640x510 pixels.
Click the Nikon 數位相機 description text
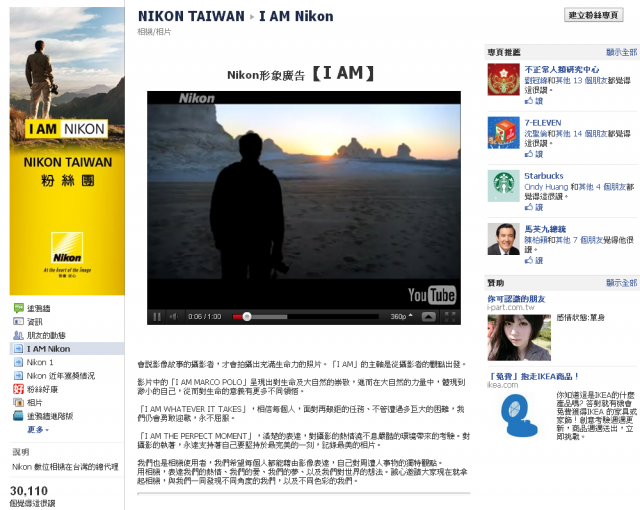click(x=65, y=467)
